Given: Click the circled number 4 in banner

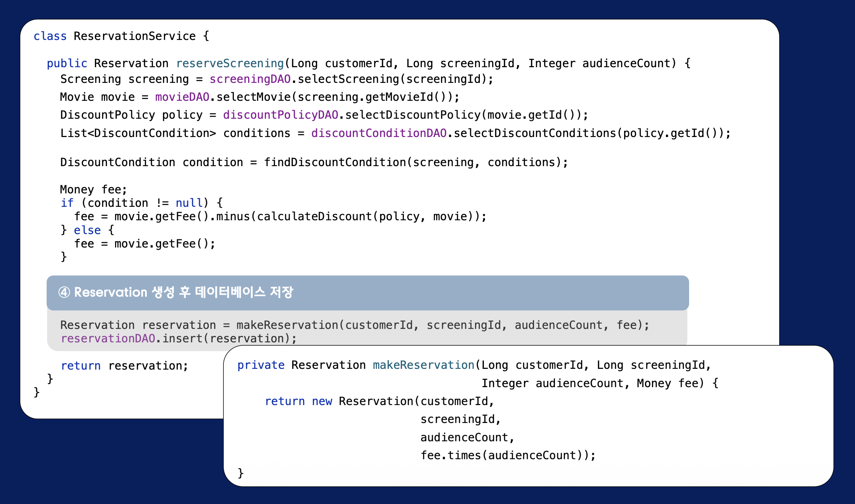Looking at the screenshot, I should (x=64, y=292).
